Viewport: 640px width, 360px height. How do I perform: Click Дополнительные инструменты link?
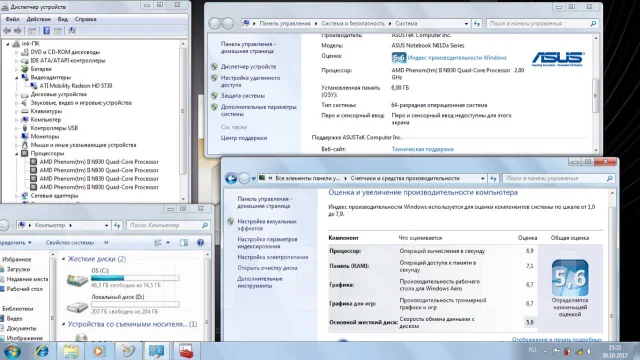click(260, 282)
